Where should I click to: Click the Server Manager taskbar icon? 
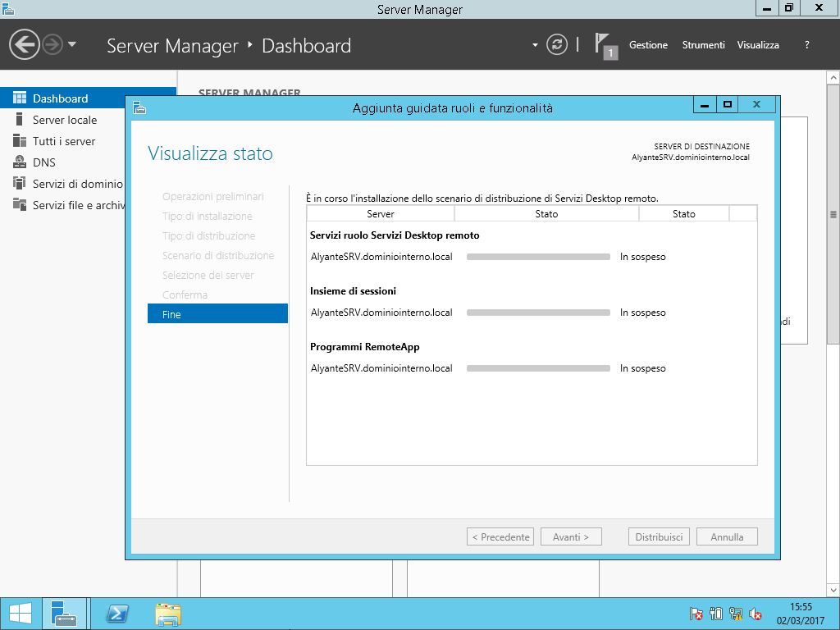pos(64,614)
